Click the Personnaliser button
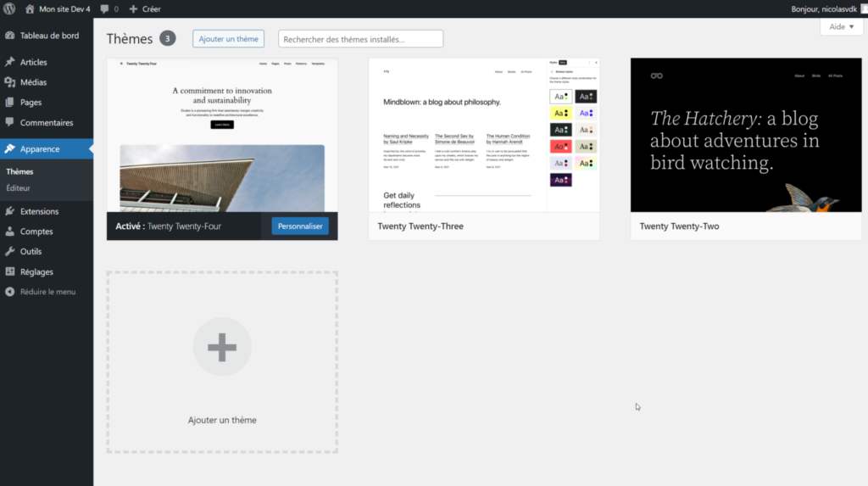 [x=300, y=226]
